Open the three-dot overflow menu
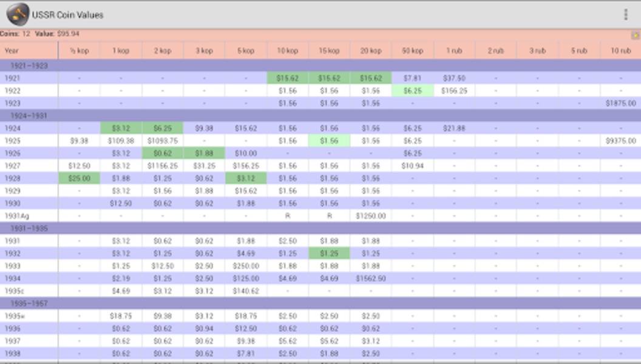The height and width of the screenshot is (364, 641). [625, 15]
